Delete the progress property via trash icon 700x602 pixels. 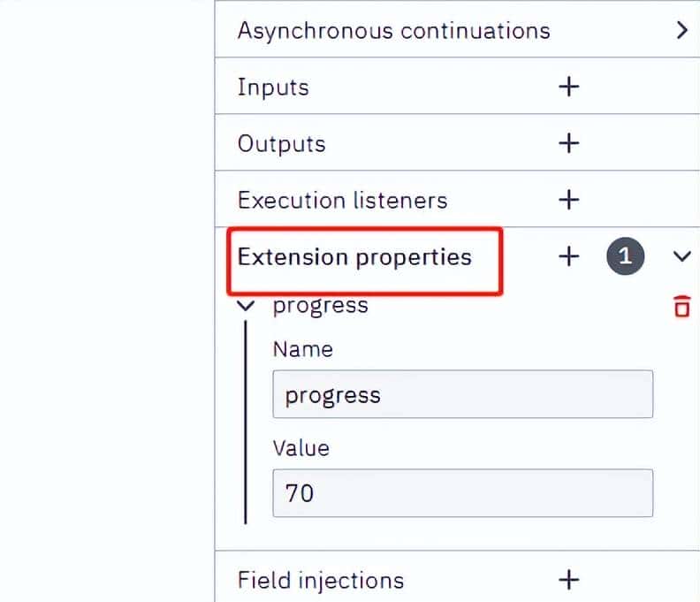(681, 307)
